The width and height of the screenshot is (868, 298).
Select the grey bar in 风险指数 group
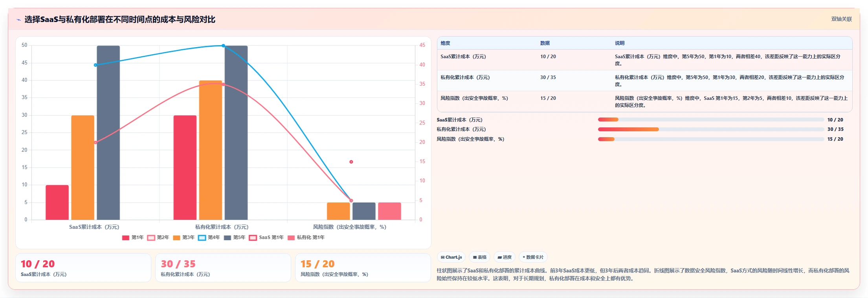pos(364,211)
